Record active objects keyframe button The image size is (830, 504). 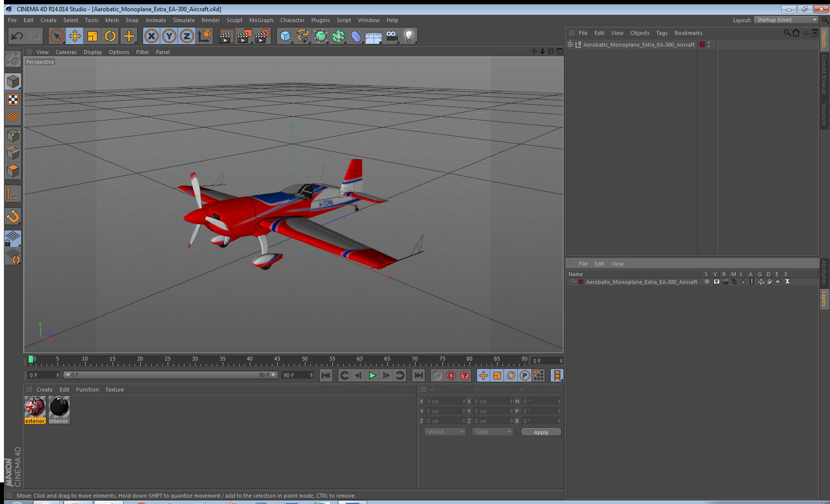437,375
